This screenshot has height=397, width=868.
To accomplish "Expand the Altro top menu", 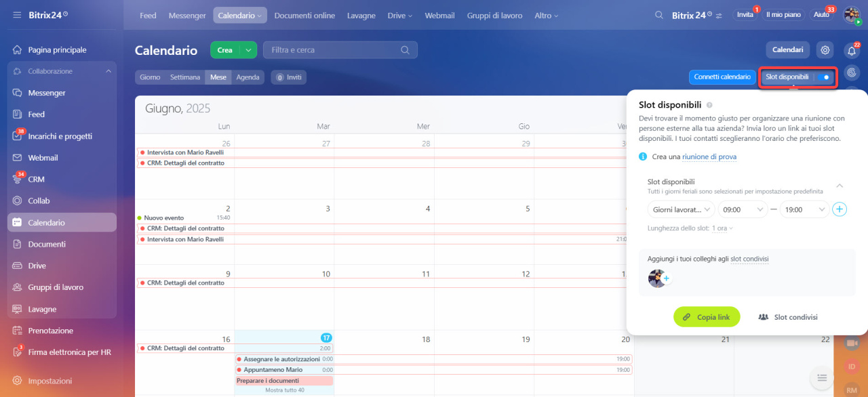I will click(547, 15).
